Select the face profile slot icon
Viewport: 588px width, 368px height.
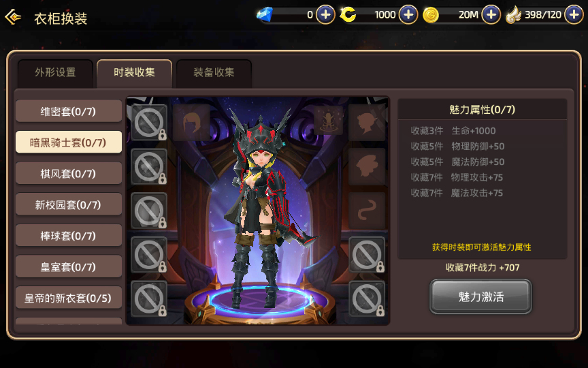click(x=367, y=123)
